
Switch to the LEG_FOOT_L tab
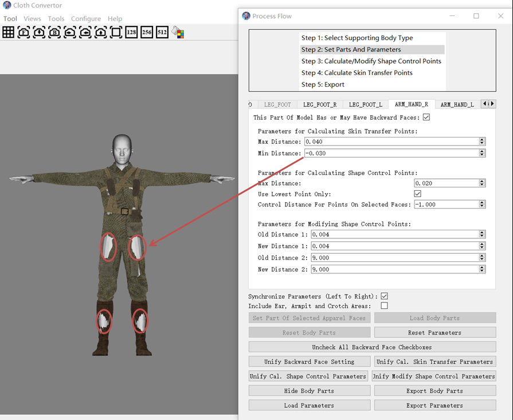(365, 104)
